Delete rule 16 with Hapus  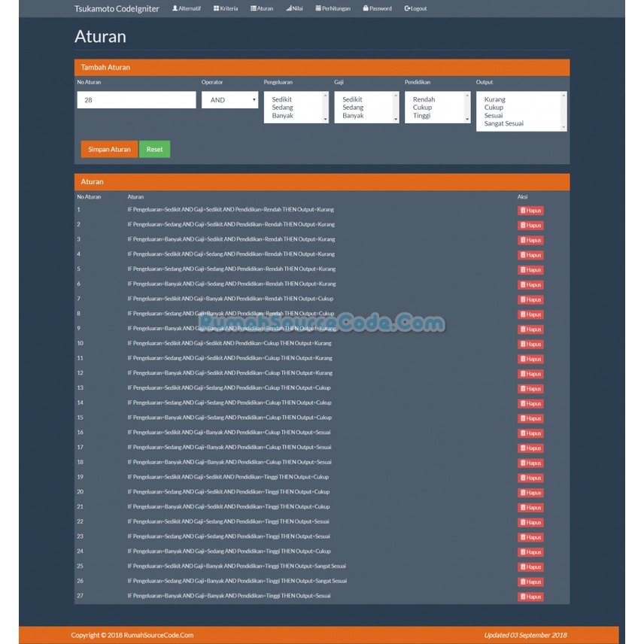tap(530, 433)
